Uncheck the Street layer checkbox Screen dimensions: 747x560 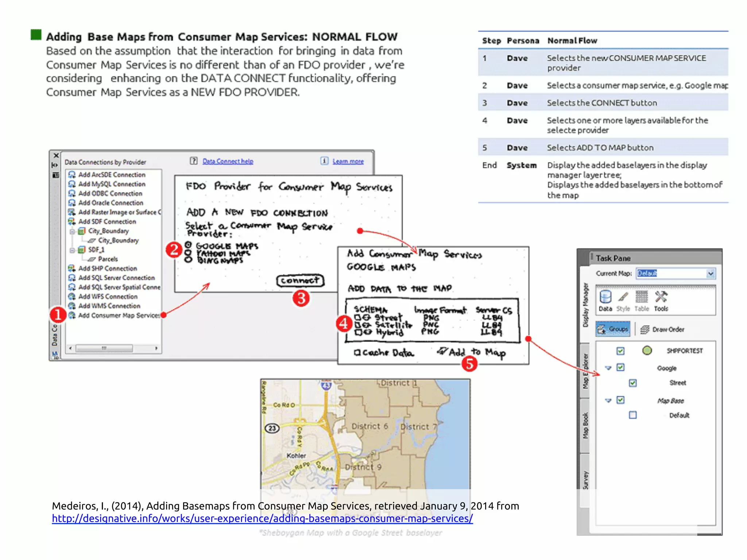(633, 383)
